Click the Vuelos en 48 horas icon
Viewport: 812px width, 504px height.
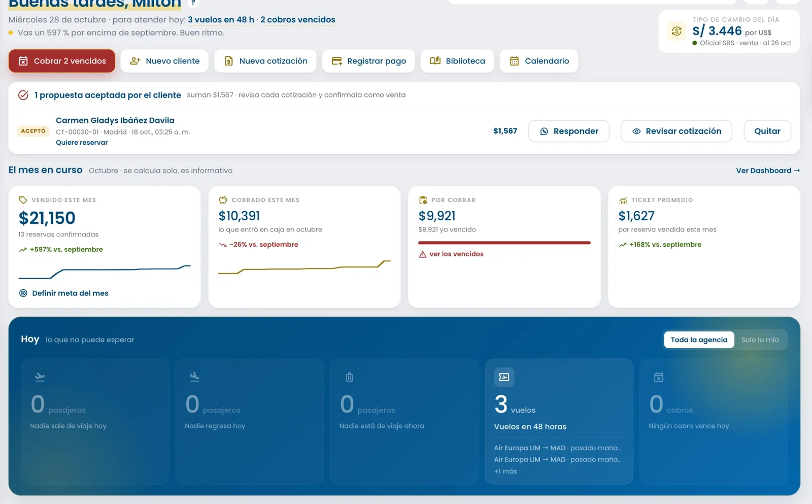point(504,377)
